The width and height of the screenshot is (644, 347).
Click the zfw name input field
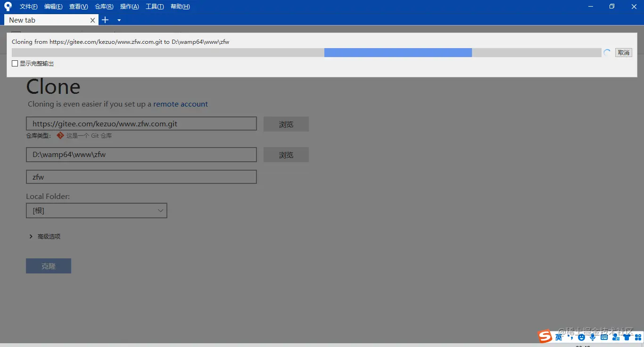pyautogui.click(x=141, y=177)
